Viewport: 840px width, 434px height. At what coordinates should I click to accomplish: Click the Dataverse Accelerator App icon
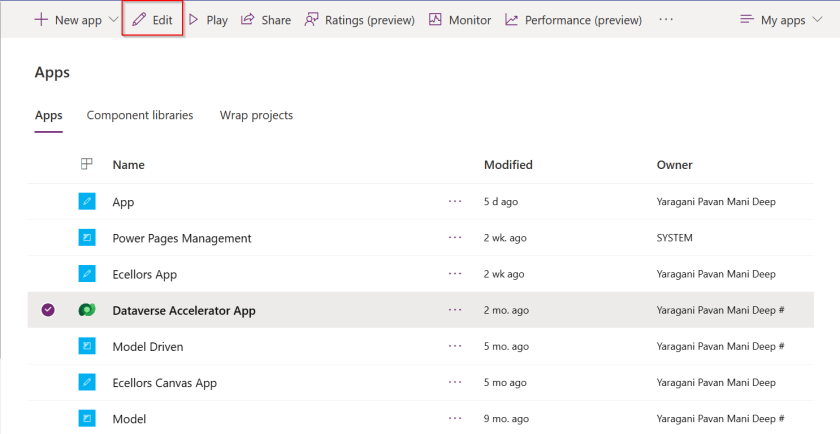[x=87, y=310]
